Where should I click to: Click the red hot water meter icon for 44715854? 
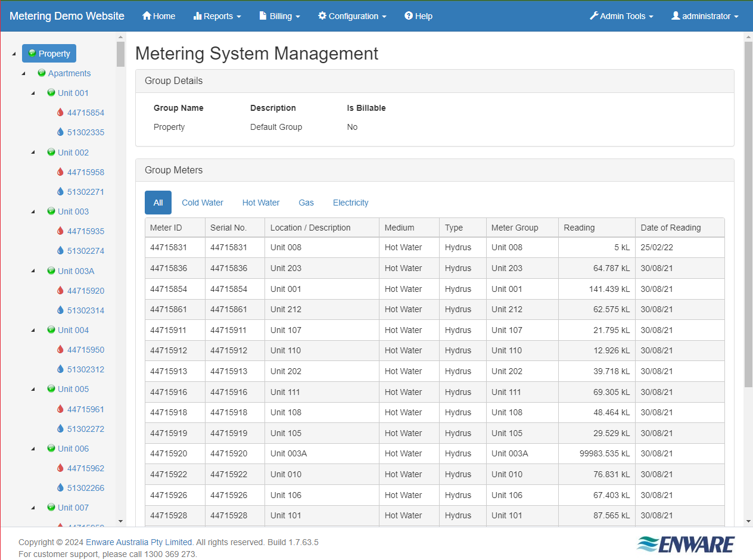(59, 112)
